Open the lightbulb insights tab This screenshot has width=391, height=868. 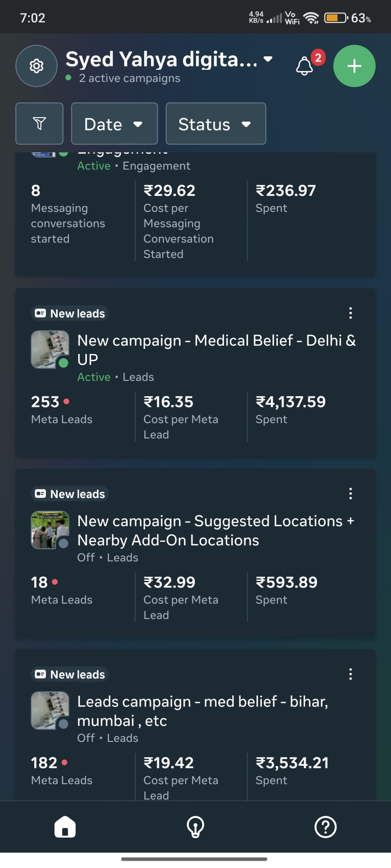point(195,827)
